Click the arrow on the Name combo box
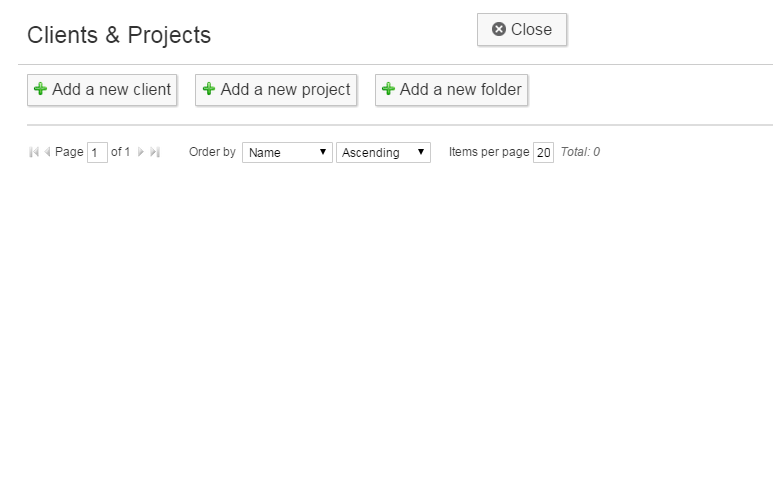The height and width of the screenshot is (495, 773). click(323, 152)
